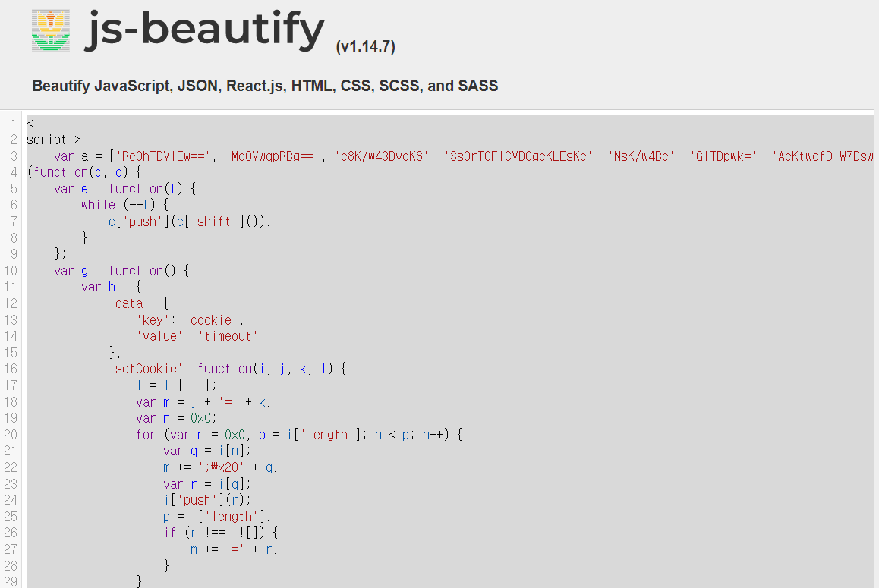Click 'var g = function() {' line

pyautogui.click(x=121, y=271)
